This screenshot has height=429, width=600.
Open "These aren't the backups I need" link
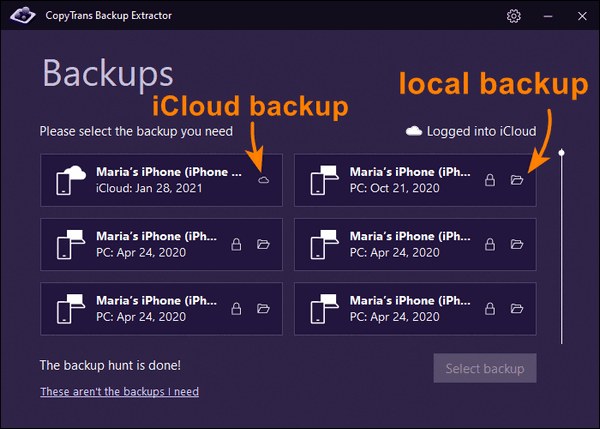[x=119, y=391]
